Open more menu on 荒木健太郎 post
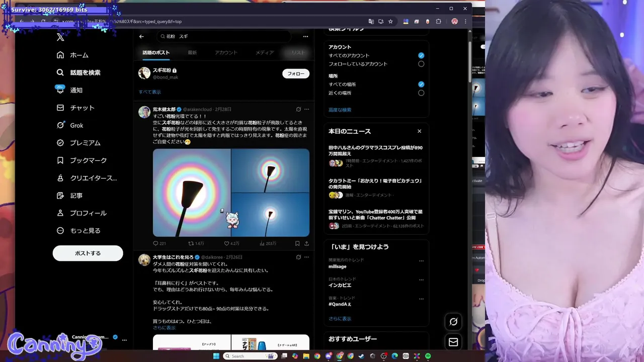This screenshot has width=644, height=362. [306, 109]
